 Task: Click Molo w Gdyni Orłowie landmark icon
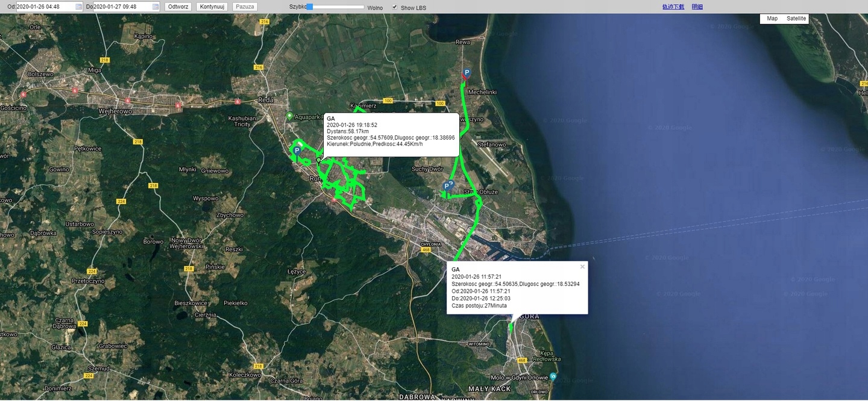click(553, 377)
